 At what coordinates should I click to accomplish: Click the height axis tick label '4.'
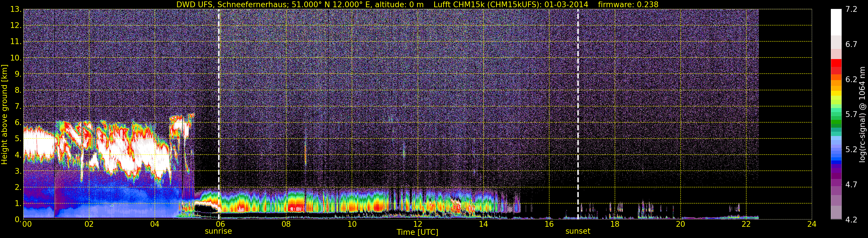[x=18, y=155]
